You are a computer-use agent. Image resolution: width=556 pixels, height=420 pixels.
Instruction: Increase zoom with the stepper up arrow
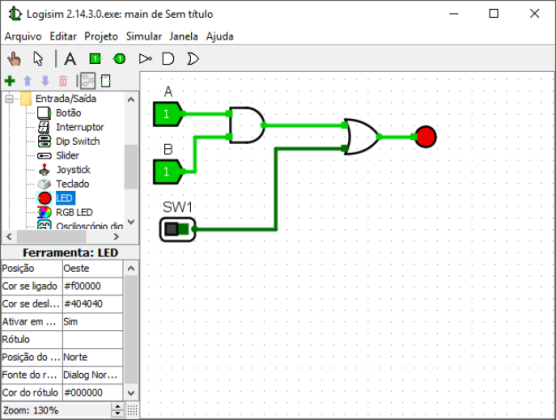tap(117, 407)
